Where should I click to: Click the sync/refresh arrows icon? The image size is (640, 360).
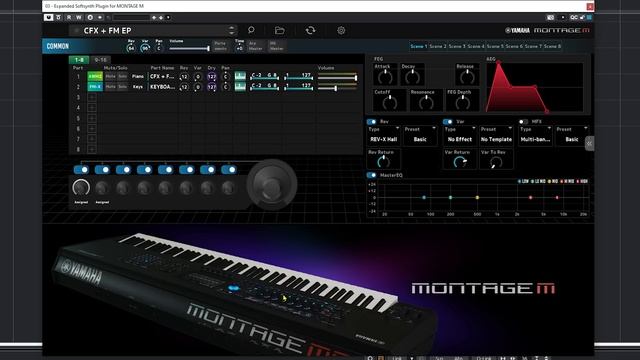[310, 30]
